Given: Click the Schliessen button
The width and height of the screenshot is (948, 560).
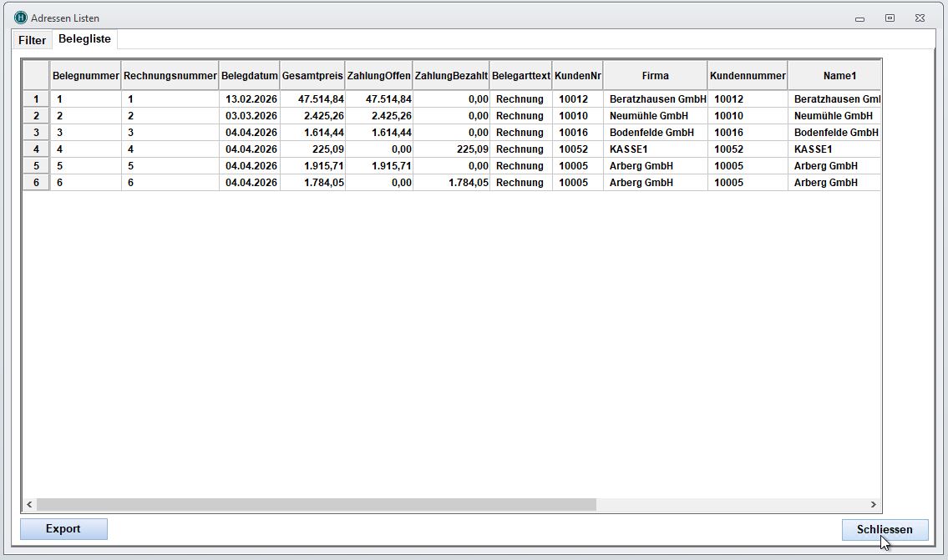Looking at the screenshot, I should coord(885,530).
